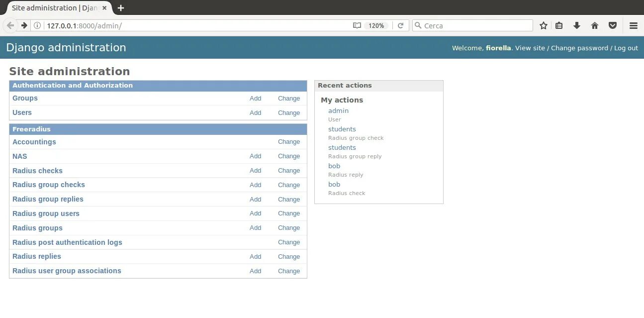Reload the page with refresh icon
Screen dimensions: 644x318
pyautogui.click(x=400, y=25)
